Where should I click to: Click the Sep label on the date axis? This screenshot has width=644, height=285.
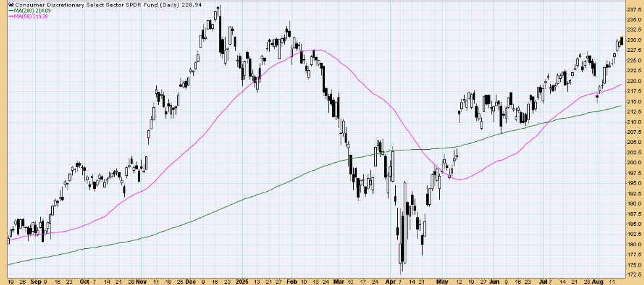35,282
